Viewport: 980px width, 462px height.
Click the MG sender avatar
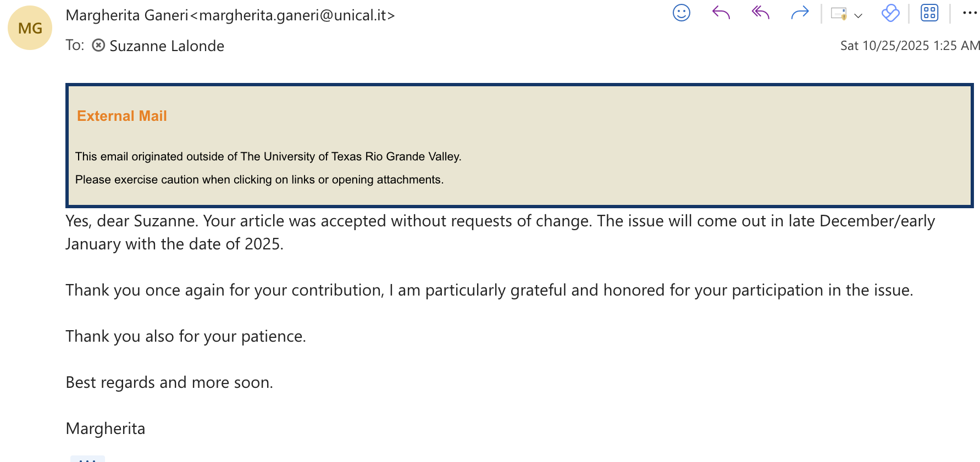[30, 28]
